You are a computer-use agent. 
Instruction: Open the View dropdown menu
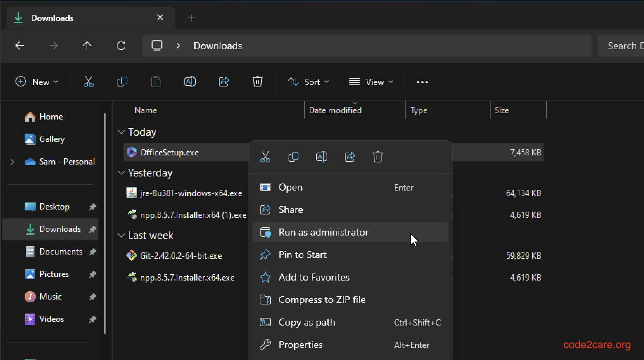click(x=371, y=82)
